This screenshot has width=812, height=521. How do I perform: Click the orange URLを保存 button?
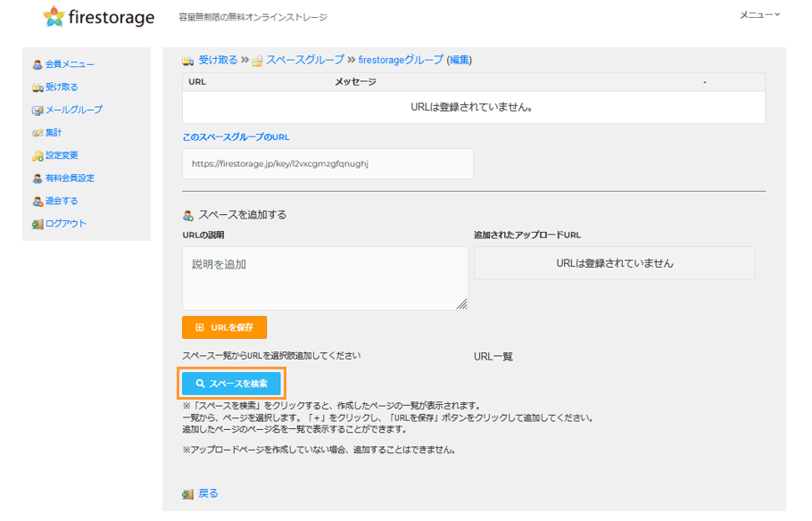click(224, 327)
